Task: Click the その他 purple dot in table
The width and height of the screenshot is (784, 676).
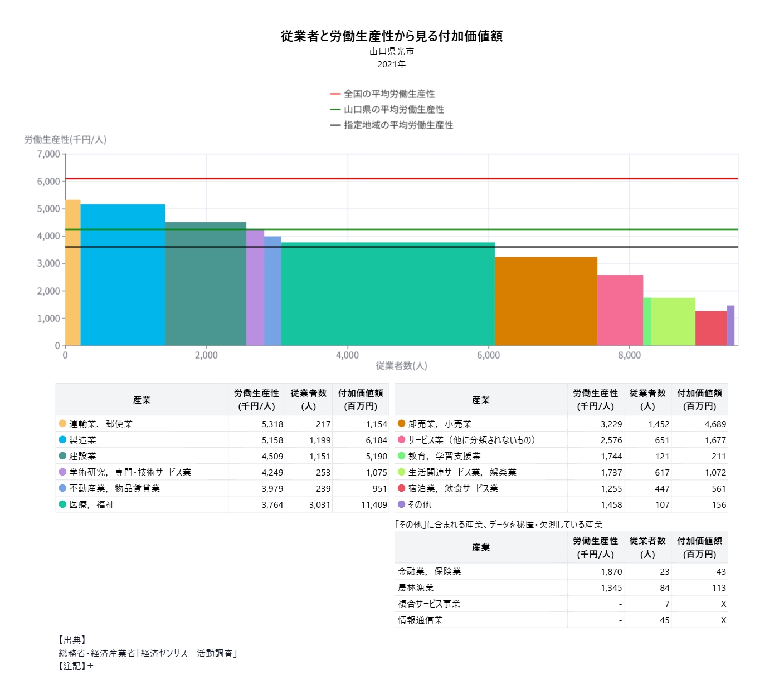Action: point(401,504)
